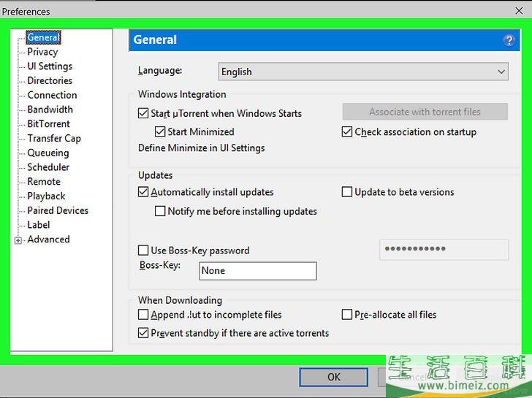Toggle Prevent standby if active torrents
Viewport: 532px width, 398px height.
pos(143,333)
